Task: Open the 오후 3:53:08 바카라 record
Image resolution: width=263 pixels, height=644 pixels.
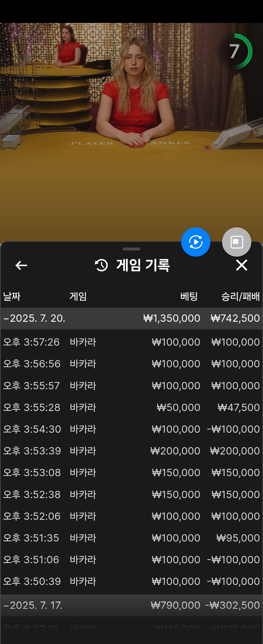Action: (x=131, y=473)
